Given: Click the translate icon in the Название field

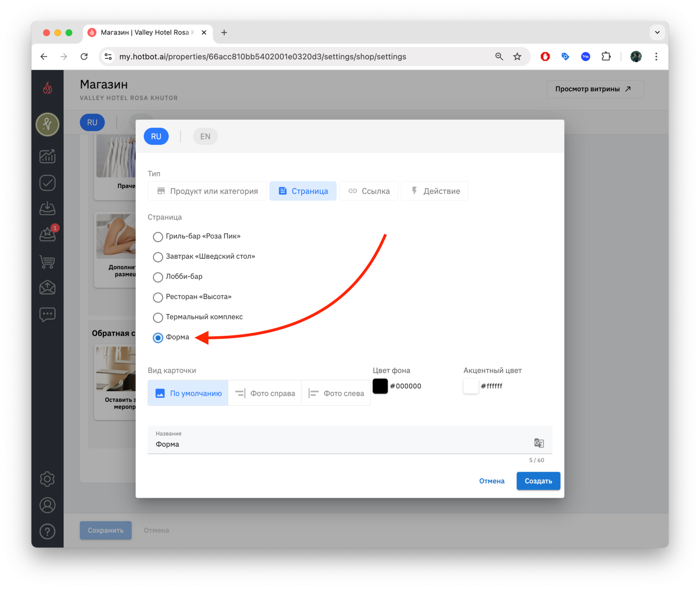Looking at the screenshot, I should click(539, 443).
